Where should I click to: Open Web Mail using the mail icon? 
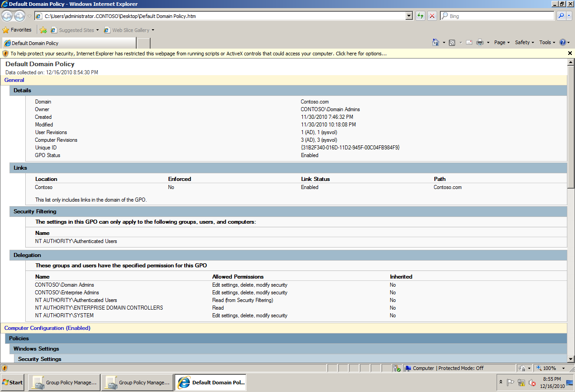[469, 42]
